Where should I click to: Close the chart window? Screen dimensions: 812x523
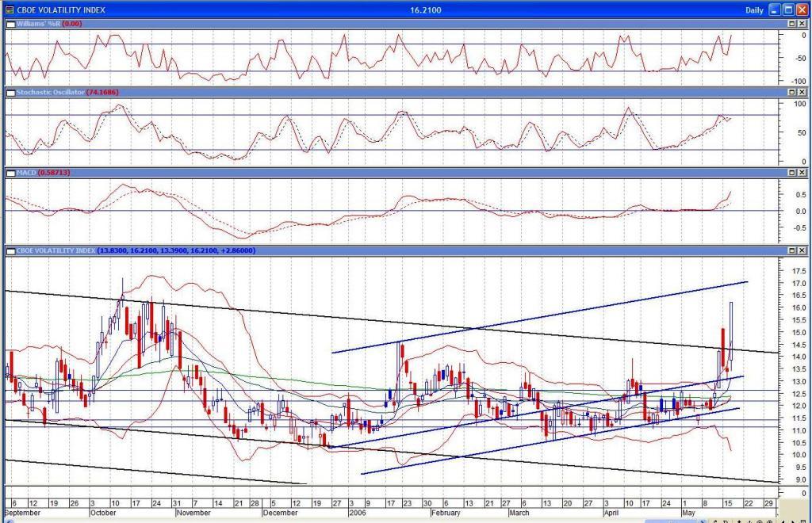coord(802,10)
